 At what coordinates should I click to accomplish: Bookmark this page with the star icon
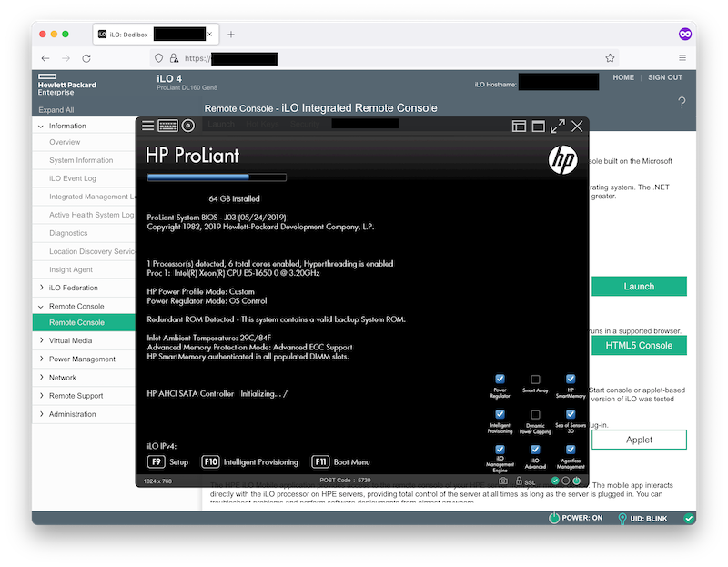coord(610,58)
